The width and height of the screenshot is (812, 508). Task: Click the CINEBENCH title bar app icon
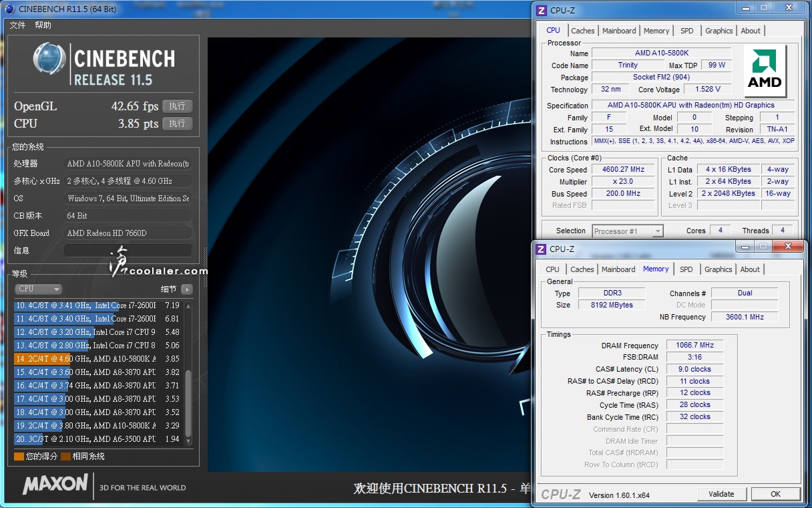9,9
